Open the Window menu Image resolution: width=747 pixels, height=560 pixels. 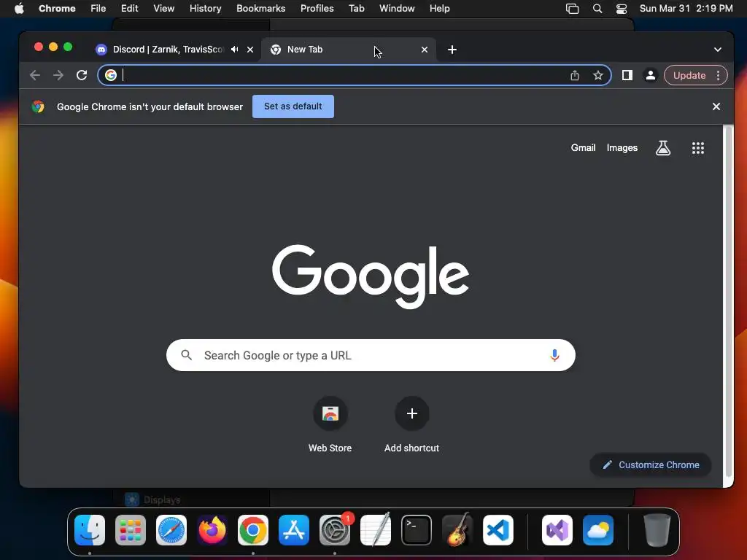(397, 9)
